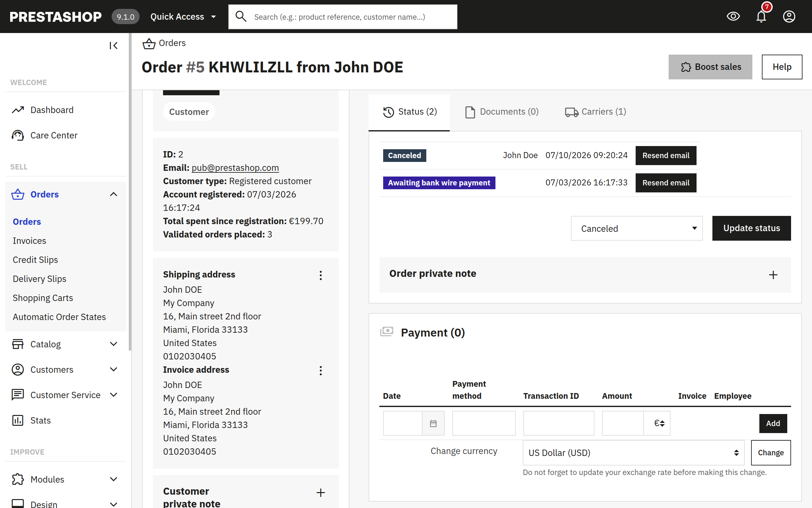812x508 pixels.
Task: Click the breadcrumb Orders basket icon
Action: pos(149,43)
